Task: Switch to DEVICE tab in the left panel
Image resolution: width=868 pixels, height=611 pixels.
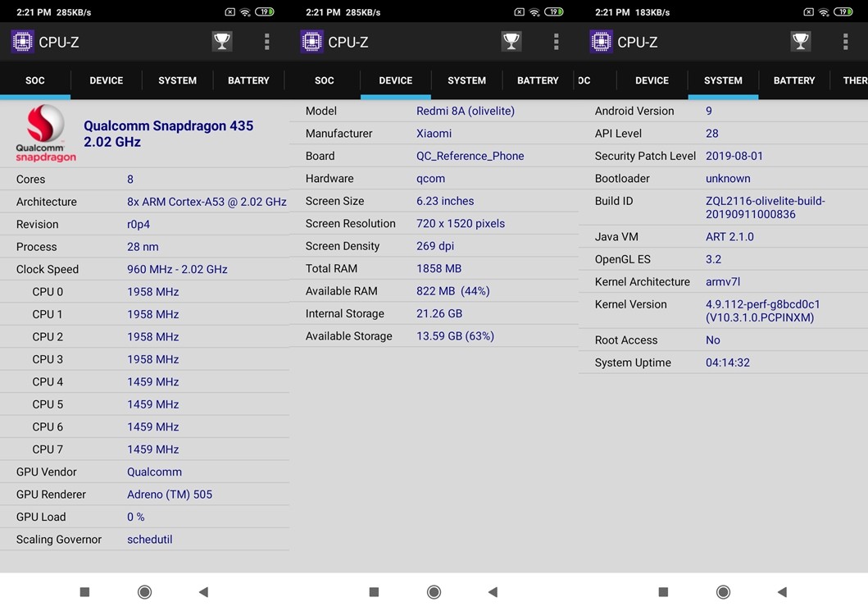Action: pyautogui.click(x=107, y=81)
